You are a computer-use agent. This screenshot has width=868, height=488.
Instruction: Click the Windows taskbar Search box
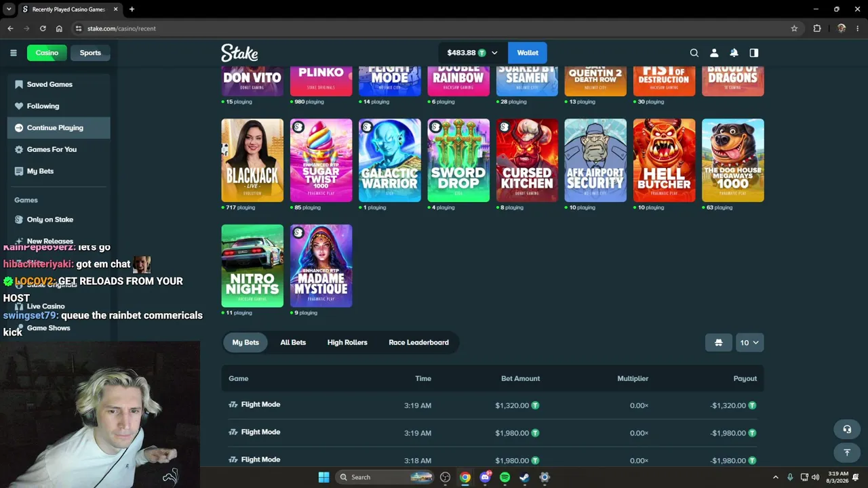(384, 477)
